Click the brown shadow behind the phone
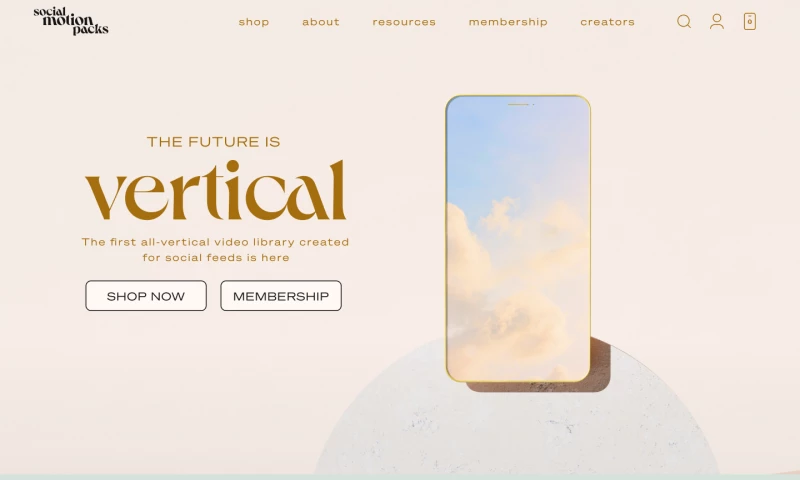This screenshot has width=800, height=480. [601, 365]
